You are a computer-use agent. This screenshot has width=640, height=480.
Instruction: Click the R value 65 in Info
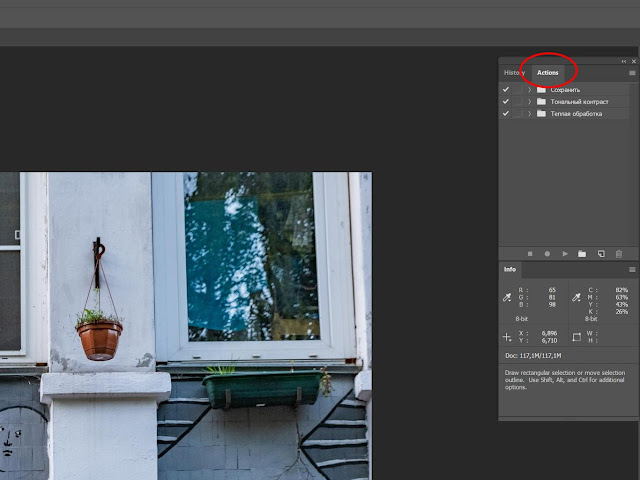[552, 290]
